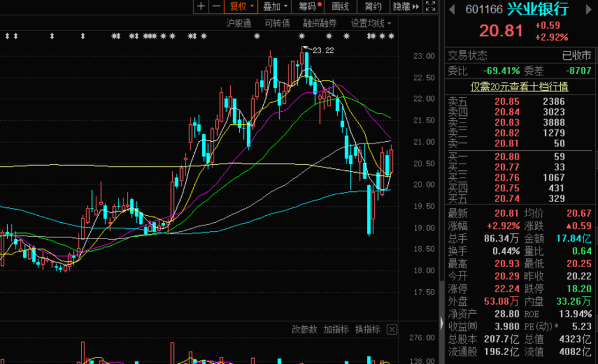
Task: Enter fullscreen chart mode
Action: pyautogui.click(x=431, y=7)
